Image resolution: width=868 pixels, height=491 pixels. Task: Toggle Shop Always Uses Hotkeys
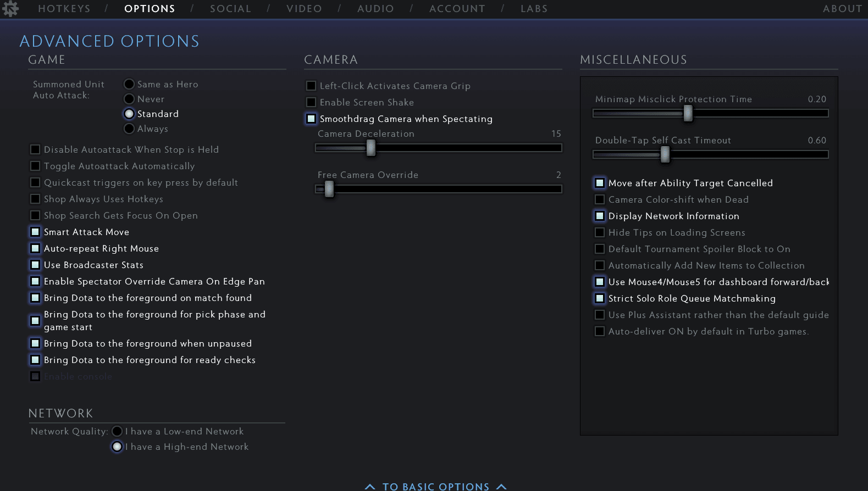pos(35,199)
